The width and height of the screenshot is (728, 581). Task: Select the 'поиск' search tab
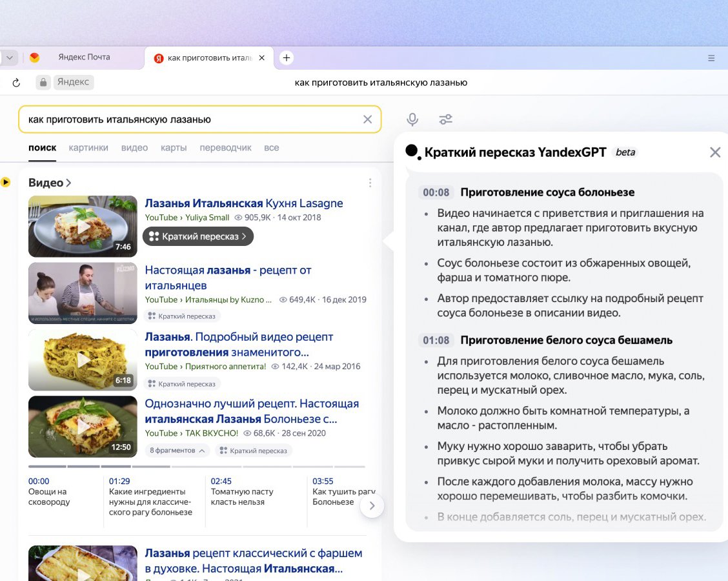pyautogui.click(x=42, y=148)
